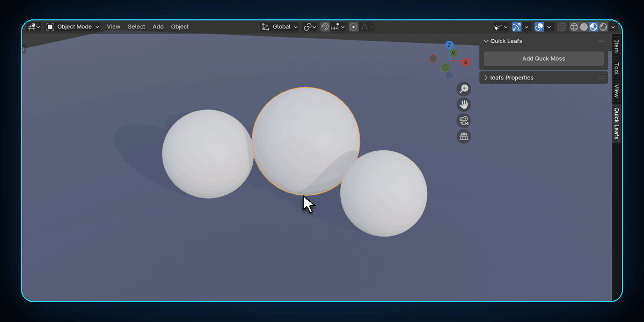Screen dimensions: 644x322
Task: Open the gizmo options dropdown arrow
Action: [526, 27]
